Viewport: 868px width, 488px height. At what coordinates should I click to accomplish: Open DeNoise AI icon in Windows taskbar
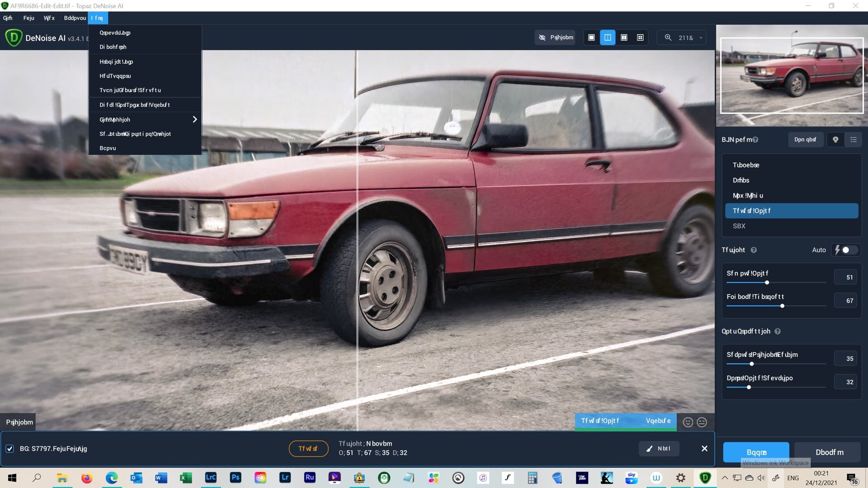coord(705,478)
